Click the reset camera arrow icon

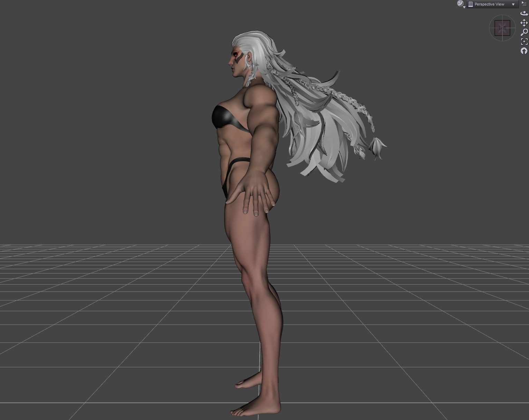(524, 51)
